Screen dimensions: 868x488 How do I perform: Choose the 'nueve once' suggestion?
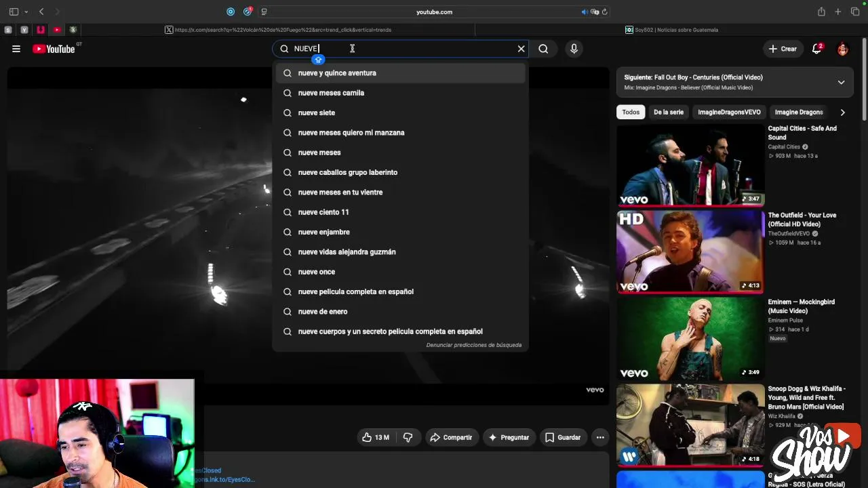click(400, 272)
